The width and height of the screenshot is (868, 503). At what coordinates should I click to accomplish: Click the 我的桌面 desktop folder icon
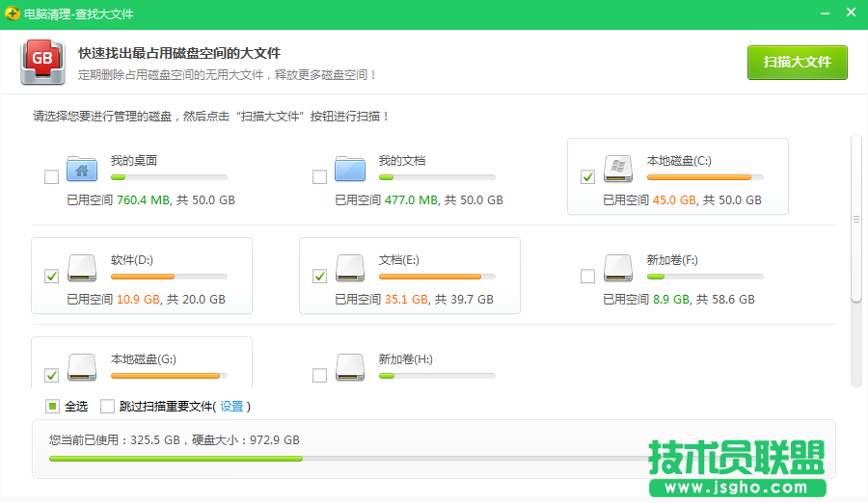click(82, 169)
